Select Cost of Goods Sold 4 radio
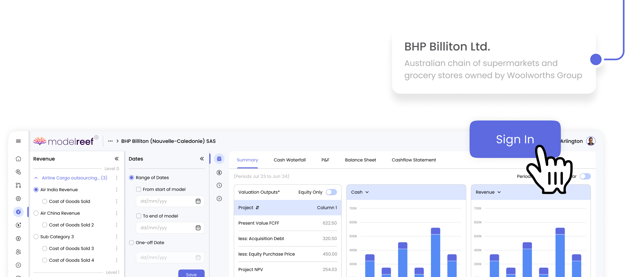 pyautogui.click(x=45, y=260)
